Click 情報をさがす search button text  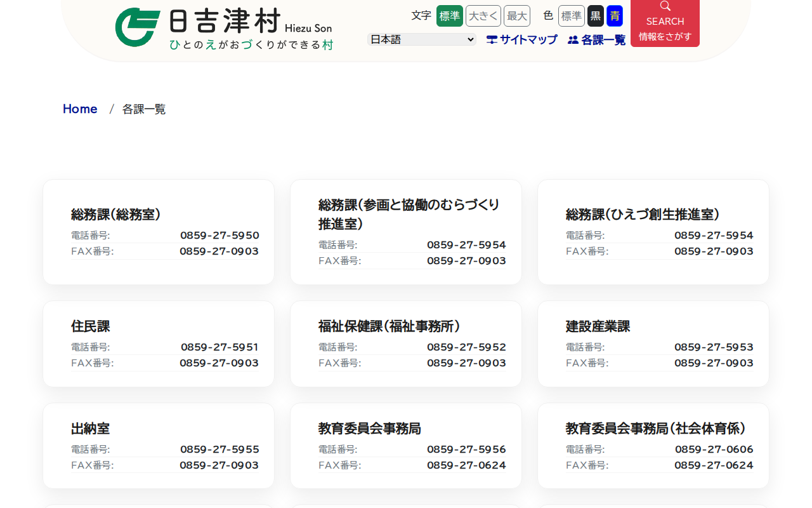point(665,37)
